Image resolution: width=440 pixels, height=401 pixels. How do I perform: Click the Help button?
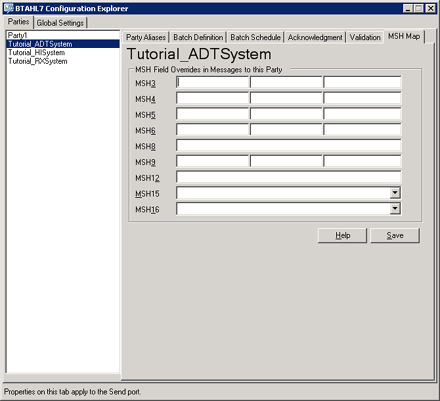[x=342, y=236]
